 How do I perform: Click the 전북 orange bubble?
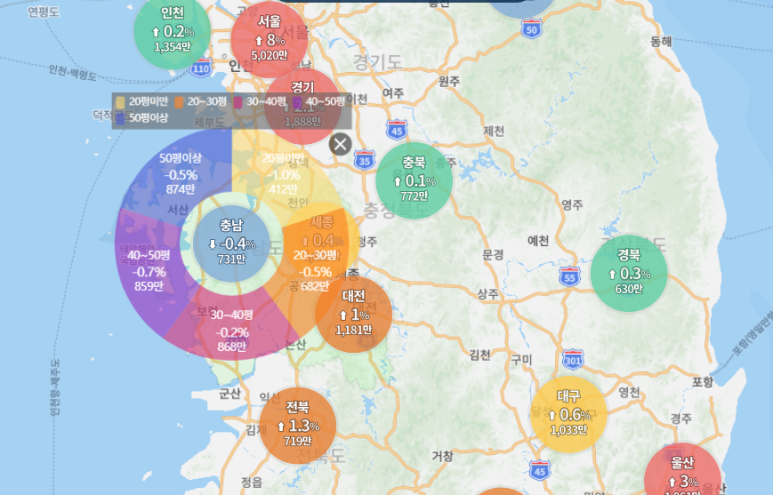pos(297,425)
